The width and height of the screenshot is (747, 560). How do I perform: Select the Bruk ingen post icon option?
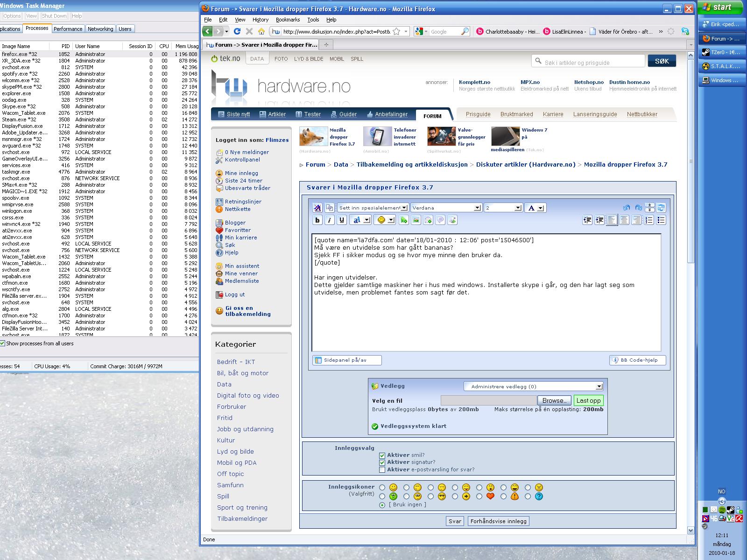pyautogui.click(x=382, y=505)
